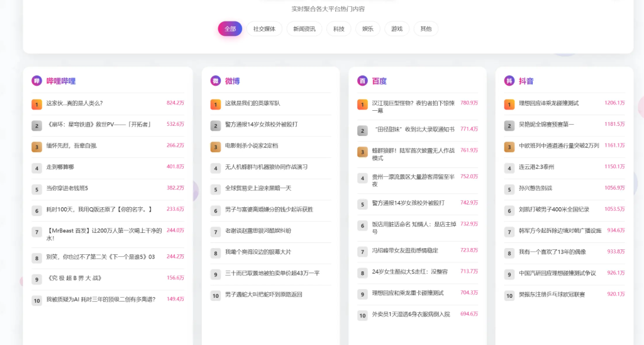Open 中国汽研回应理想碰撞测试争议 topic
The height and width of the screenshot is (345, 644).
click(557, 273)
